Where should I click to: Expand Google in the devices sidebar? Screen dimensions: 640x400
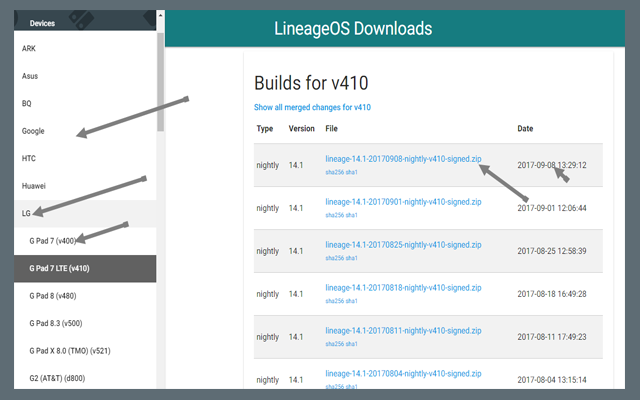pos(33,131)
